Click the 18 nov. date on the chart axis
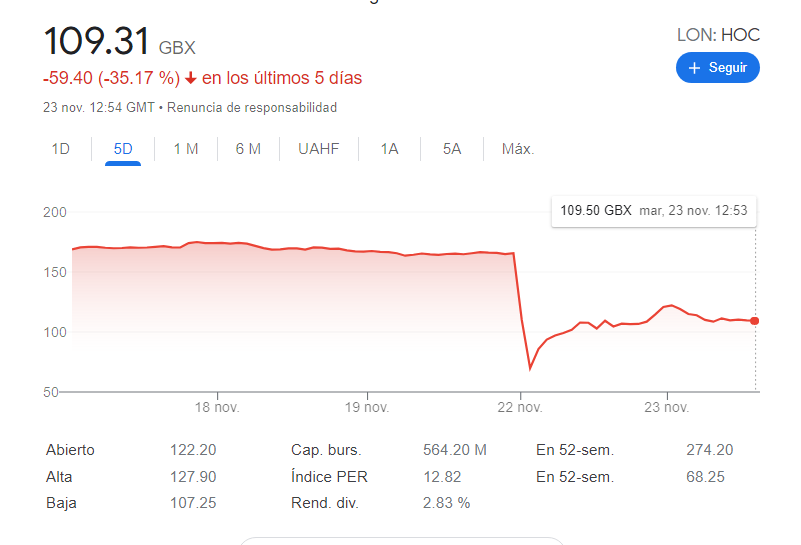Screen dimensions: 801x545 tap(218, 407)
